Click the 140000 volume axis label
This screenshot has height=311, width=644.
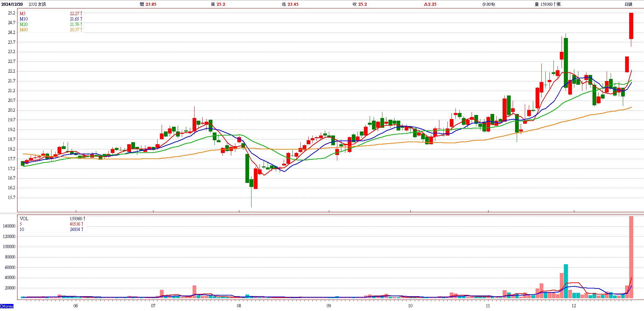[x=9, y=226]
